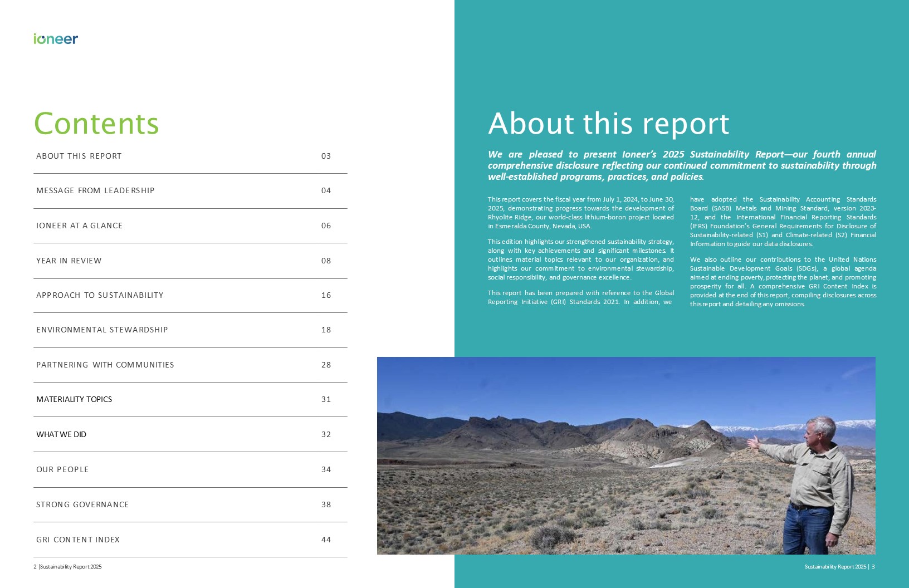Go to Materiality Topics section
909x588 pixels.
pos(74,399)
